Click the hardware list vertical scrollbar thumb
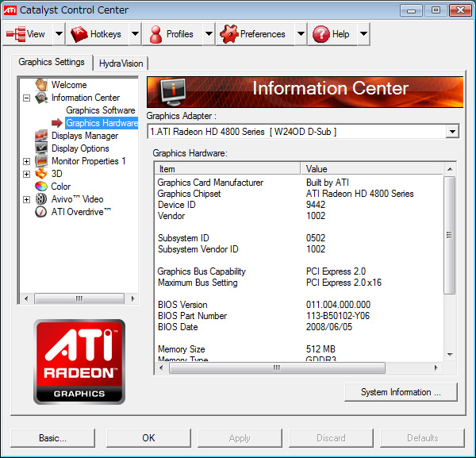This screenshot has width=476, height=458. point(450,236)
